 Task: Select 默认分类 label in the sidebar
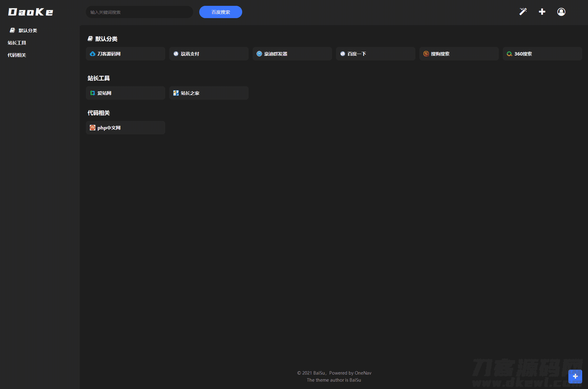[x=28, y=30]
